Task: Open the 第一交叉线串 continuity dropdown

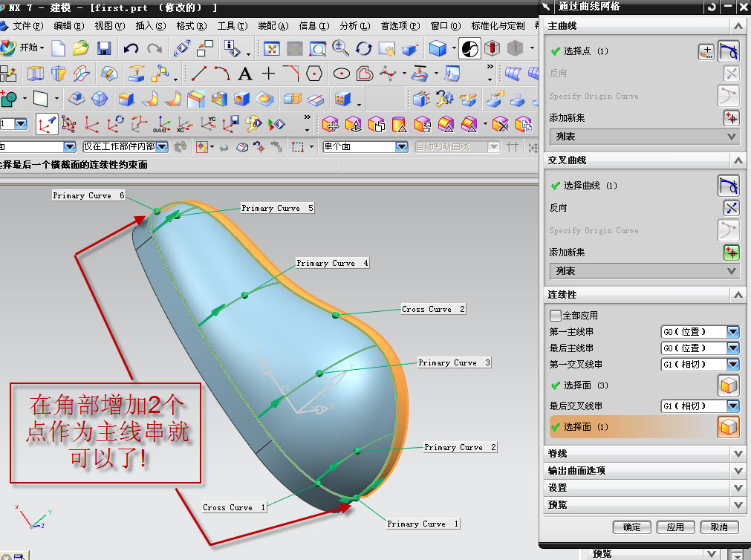Action: point(732,365)
